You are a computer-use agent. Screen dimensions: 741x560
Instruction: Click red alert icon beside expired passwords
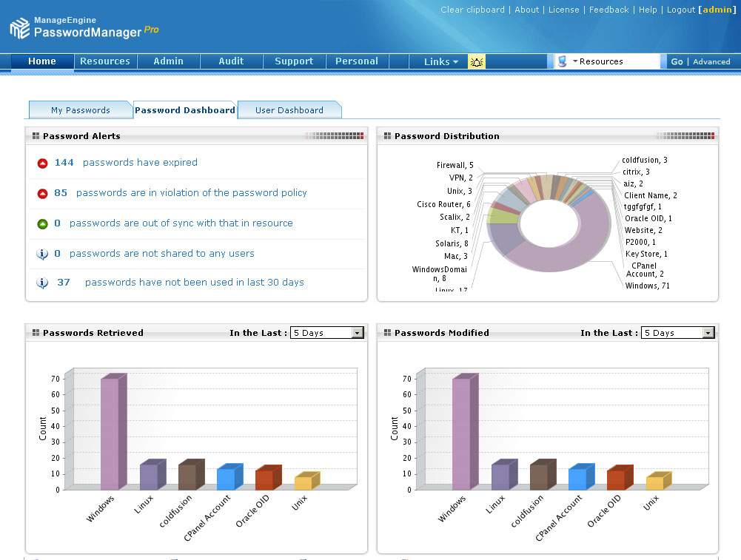click(42, 163)
